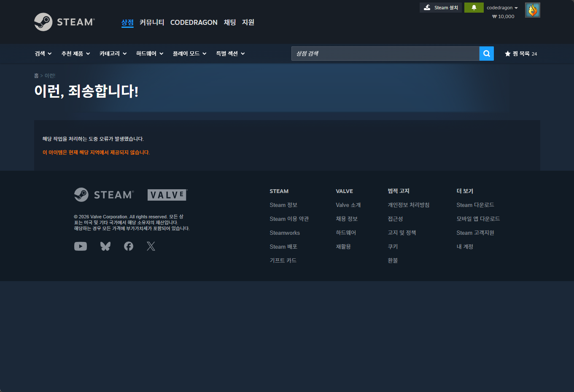574x392 pixels.
Task: Open footer 하드웨어 link under VALVE
Action: pyautogui.click(x=346, y=233)
